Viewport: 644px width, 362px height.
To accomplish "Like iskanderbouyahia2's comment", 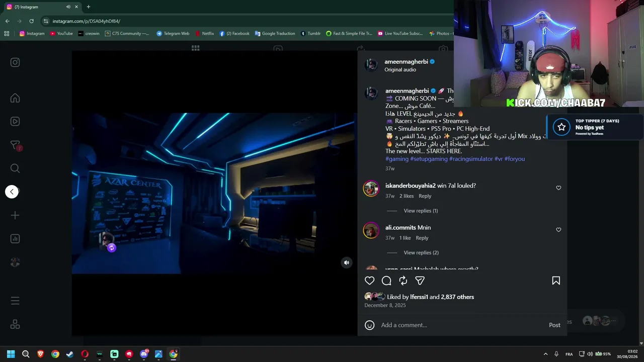I will pyautogui.click(x=558, y=188).
